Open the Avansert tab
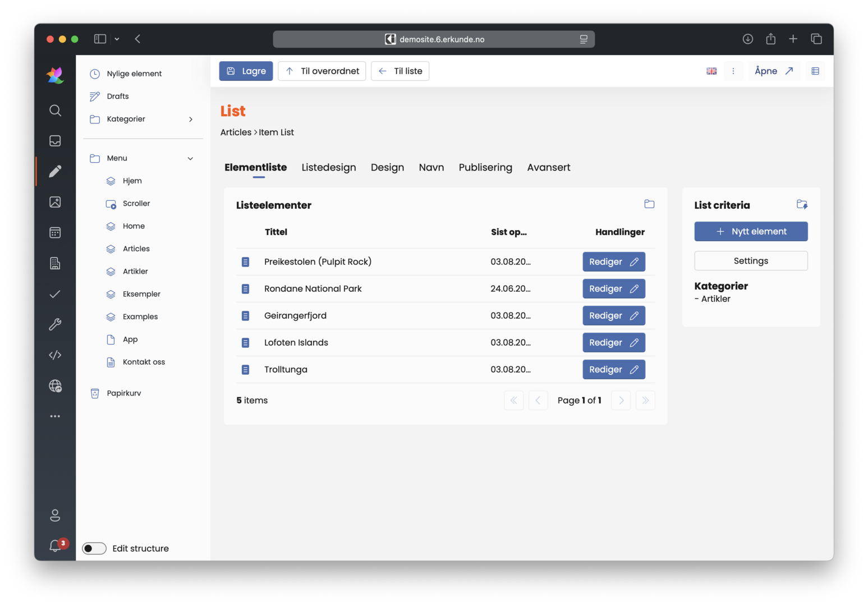868x606 pixels. (x=549, y=167)
